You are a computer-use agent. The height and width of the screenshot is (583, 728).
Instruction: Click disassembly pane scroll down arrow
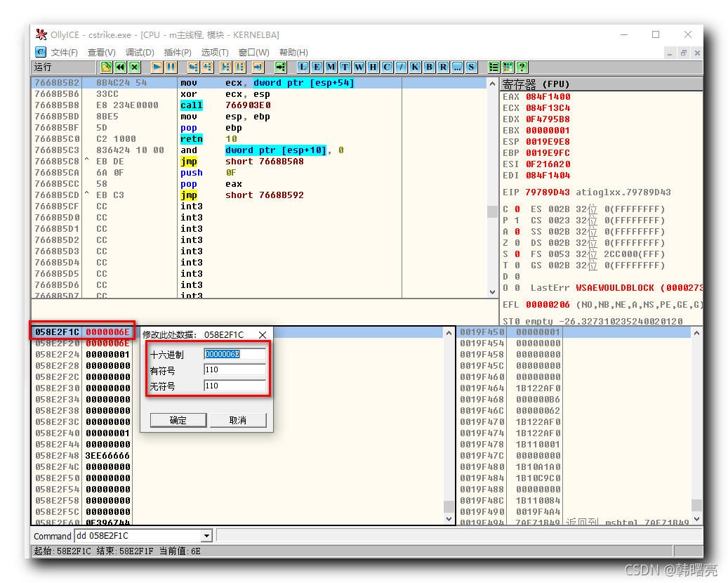click(492, 292)
